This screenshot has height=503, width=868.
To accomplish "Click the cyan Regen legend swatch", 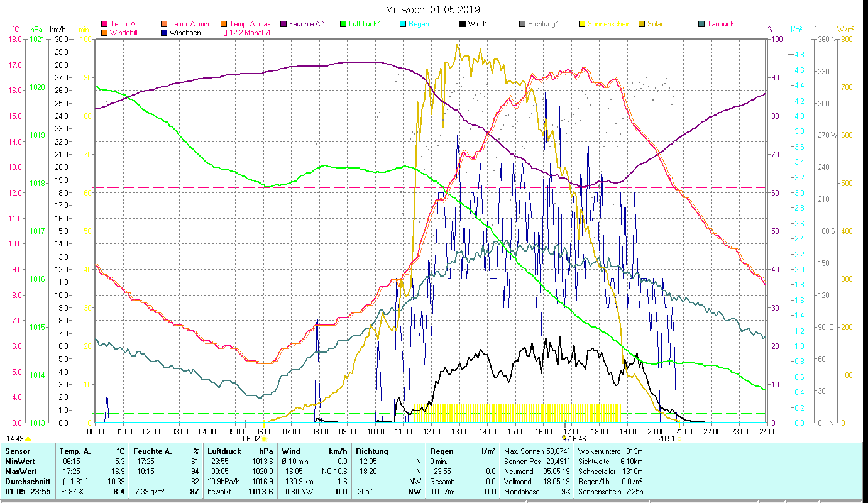I will (402, 25).
